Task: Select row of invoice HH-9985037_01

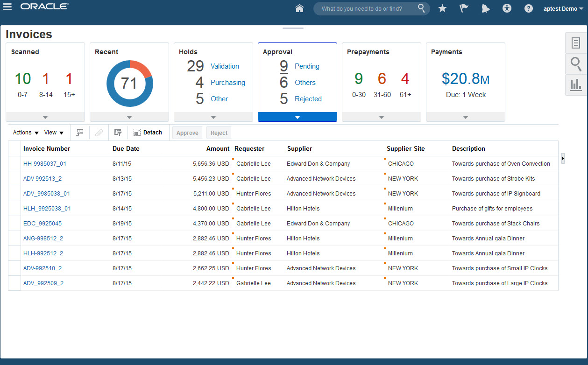Action: point(14,164)
